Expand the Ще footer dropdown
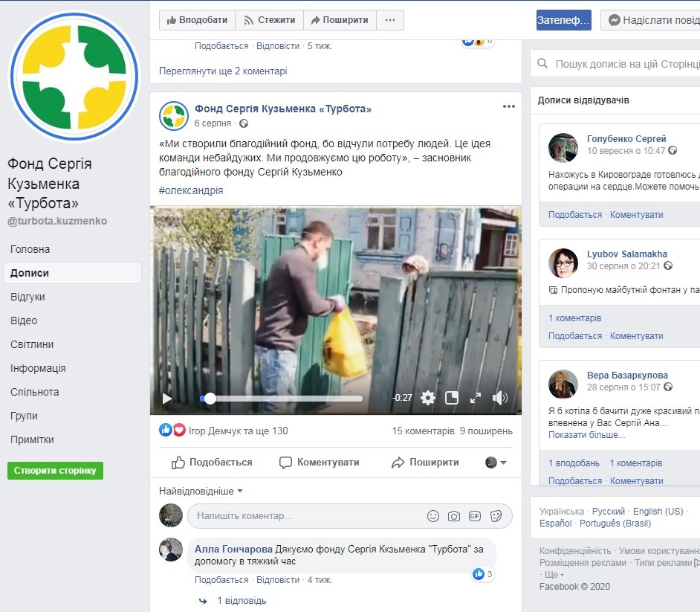Screen dimensions: 700x612 point(554,575)
